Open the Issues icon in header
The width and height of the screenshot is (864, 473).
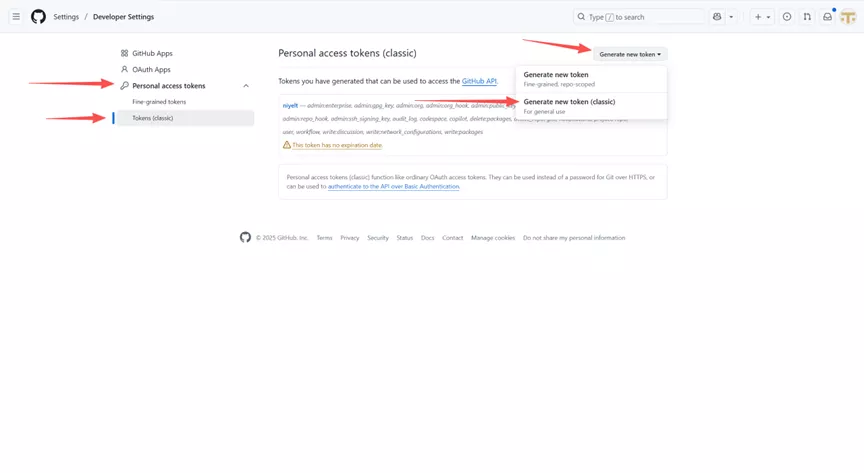[x=787, y=17]
